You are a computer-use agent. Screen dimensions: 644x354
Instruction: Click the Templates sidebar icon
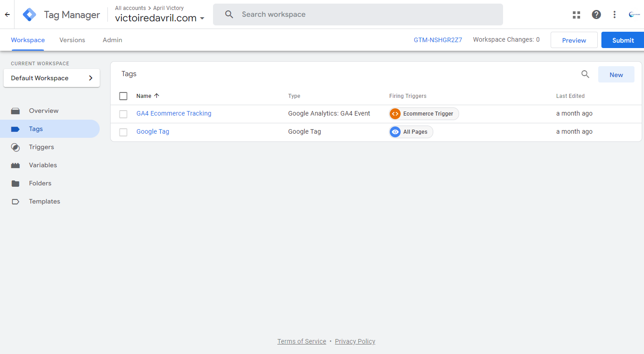click(x=15, y=202)
